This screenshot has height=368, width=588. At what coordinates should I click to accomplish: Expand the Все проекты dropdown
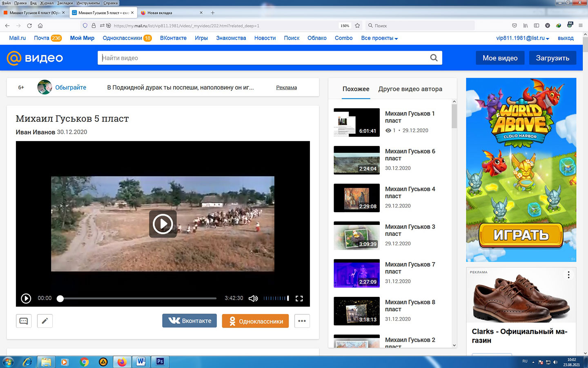point(379,38)
